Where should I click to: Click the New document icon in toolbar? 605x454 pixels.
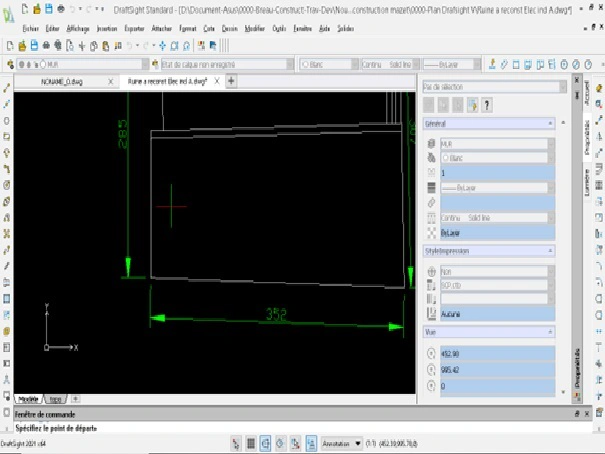(x=8, y=46)
